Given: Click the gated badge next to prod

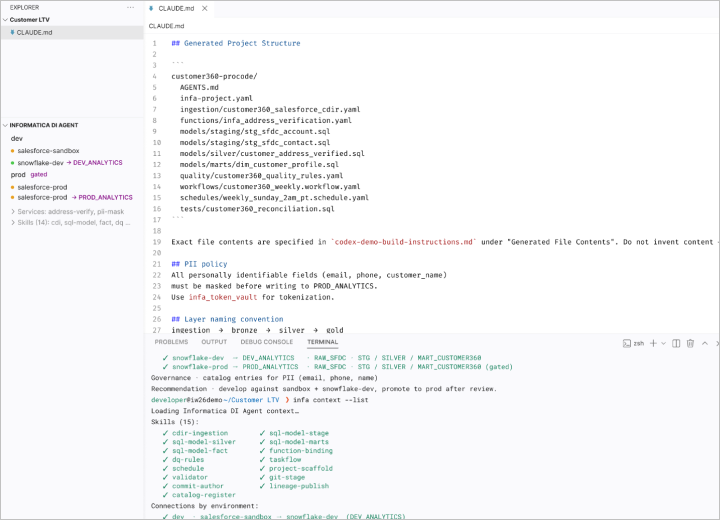Looking at the screenshot, I should coord(39,175).
